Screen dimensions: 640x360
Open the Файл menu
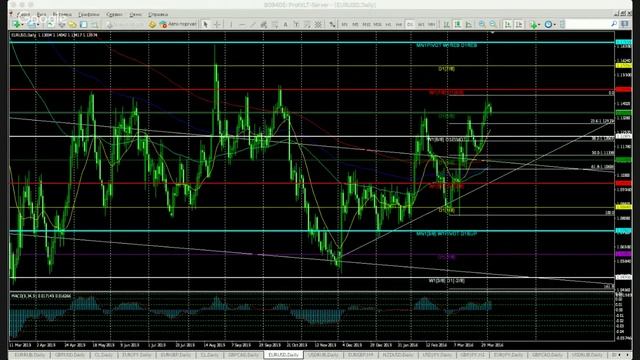[x=24, y=14]
